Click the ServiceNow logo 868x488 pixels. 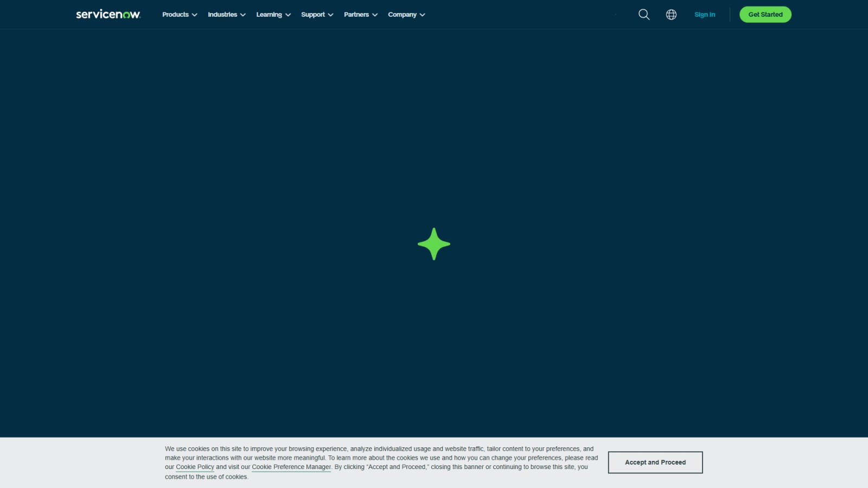click(x=108, y=14)
